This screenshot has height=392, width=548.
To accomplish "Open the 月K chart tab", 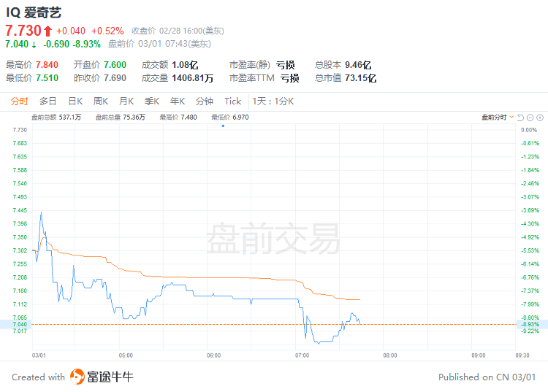I will (126, 101).
